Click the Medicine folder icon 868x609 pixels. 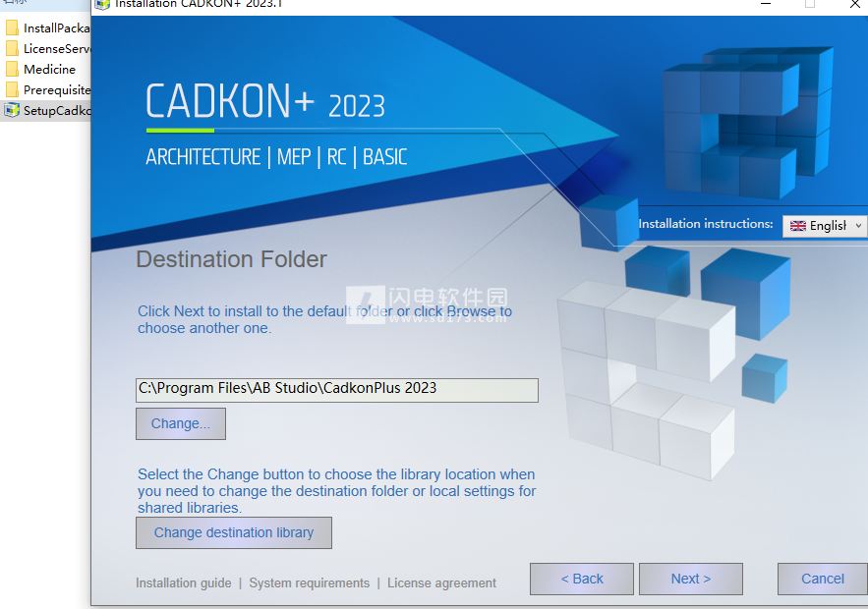12,69
